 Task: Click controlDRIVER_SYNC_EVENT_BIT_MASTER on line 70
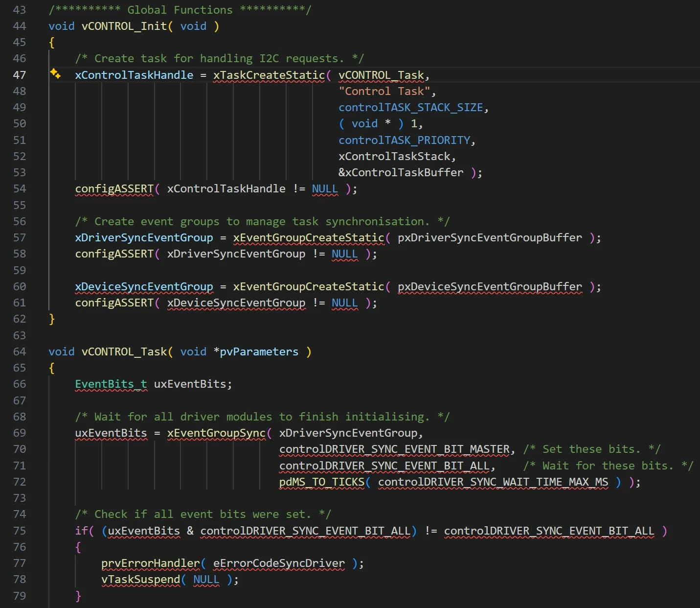pos(394,449)
